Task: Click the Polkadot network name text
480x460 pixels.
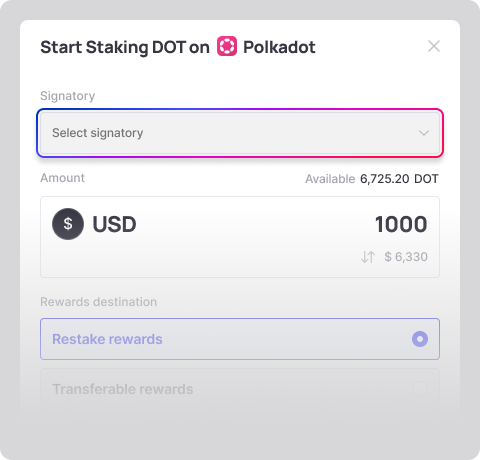Action: [x=279, y=47]
